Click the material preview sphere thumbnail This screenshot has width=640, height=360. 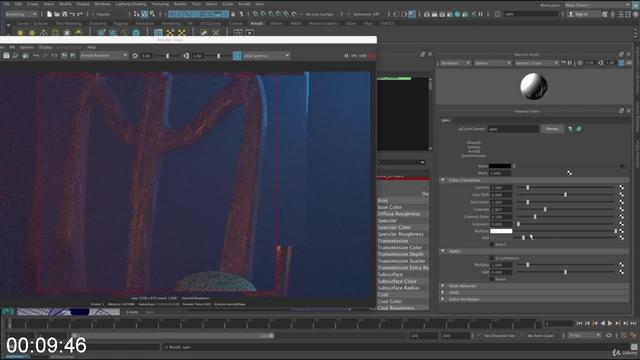pyautogui.click(x=533, y=86)
